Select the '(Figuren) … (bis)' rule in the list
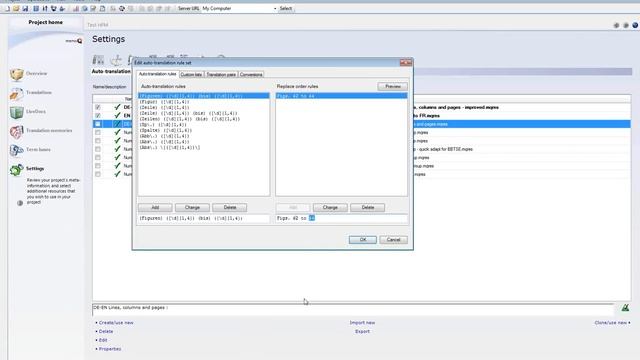 click(204, 96)
